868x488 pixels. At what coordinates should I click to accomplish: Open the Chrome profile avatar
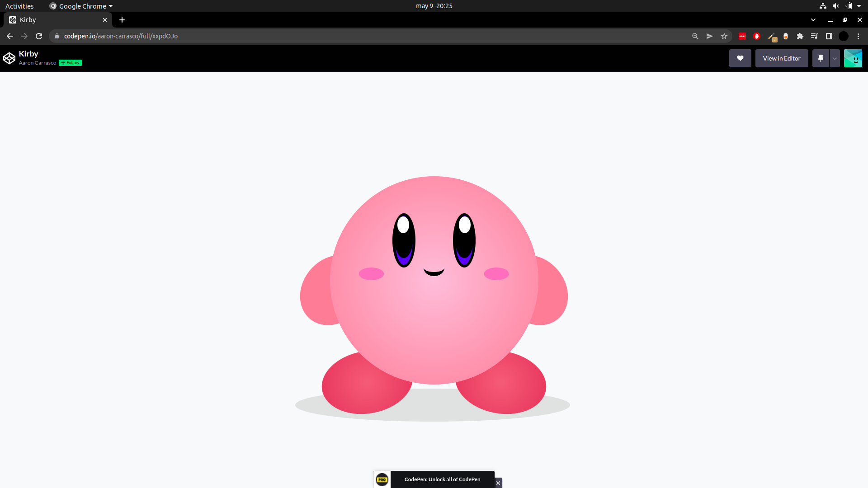coord(844,36)
